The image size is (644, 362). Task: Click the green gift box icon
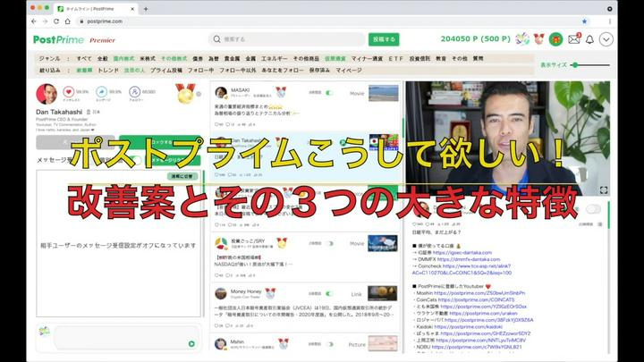(555, 39)
